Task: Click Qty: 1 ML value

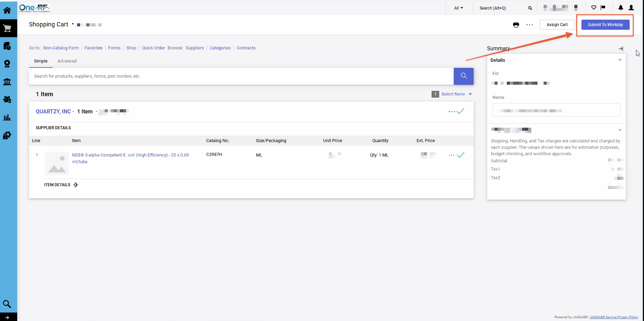Action: pyautogui.click(x=379, y=155)
